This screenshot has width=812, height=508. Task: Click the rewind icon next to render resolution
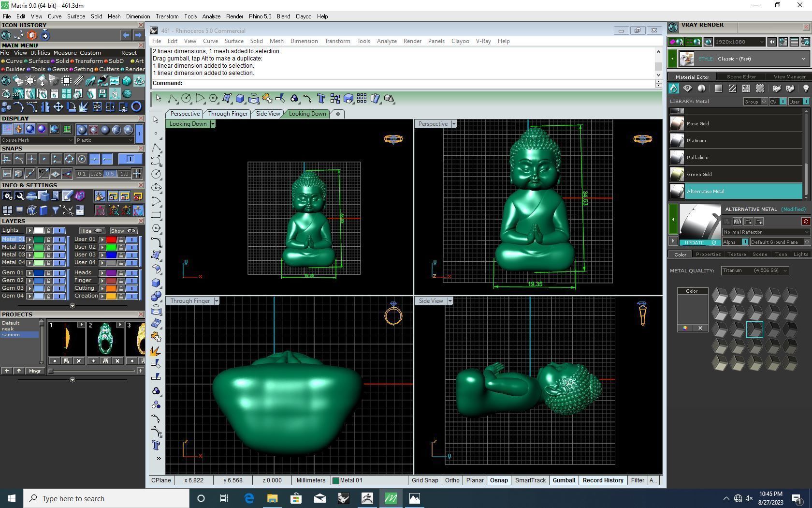point(772,42)
